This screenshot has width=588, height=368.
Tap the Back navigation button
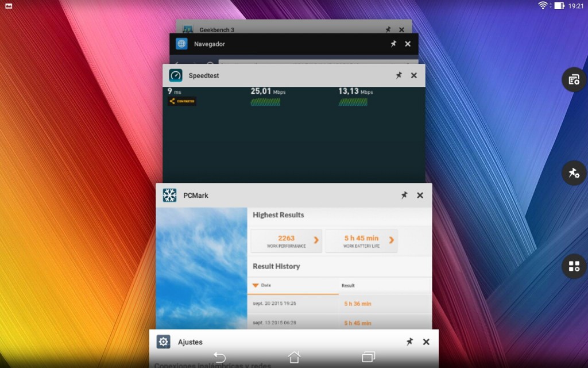tap(220, 357)
